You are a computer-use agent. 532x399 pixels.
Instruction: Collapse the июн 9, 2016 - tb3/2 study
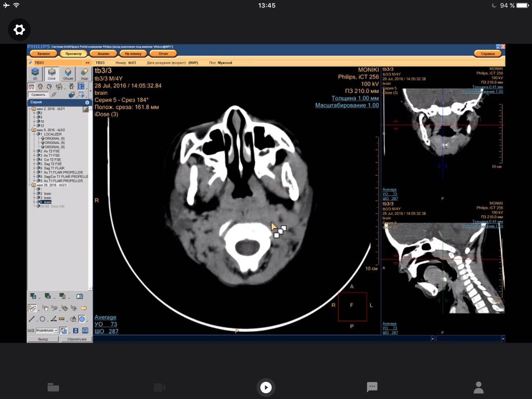click(x=29, y=130)
